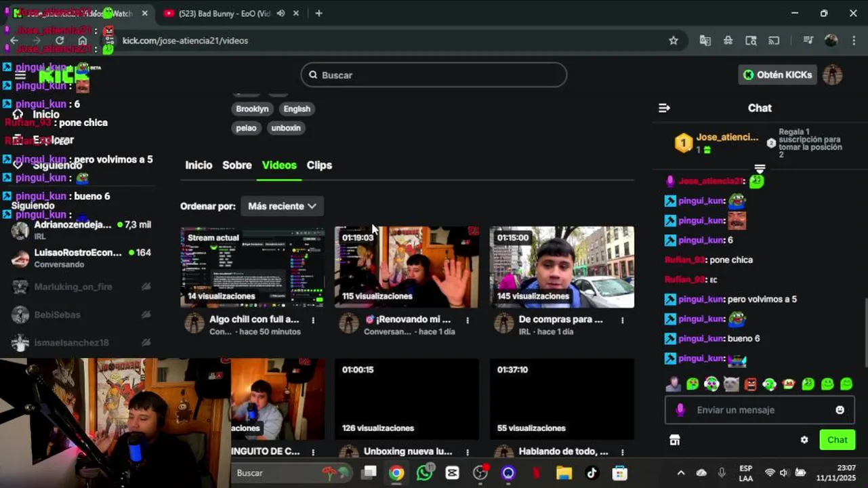Image resolution: width=868 pixels, height=488 pixels.
Task: Select the Videos channel tab
Action: 279,165
